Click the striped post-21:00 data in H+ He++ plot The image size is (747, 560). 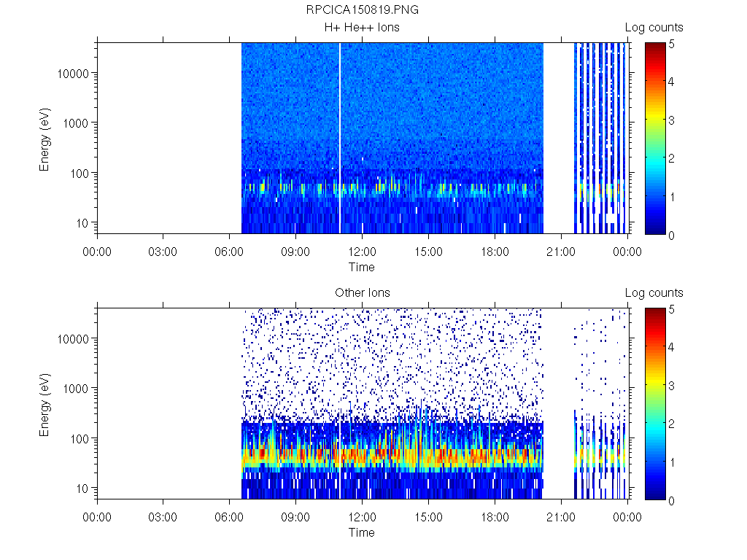(x=600, y=138)
